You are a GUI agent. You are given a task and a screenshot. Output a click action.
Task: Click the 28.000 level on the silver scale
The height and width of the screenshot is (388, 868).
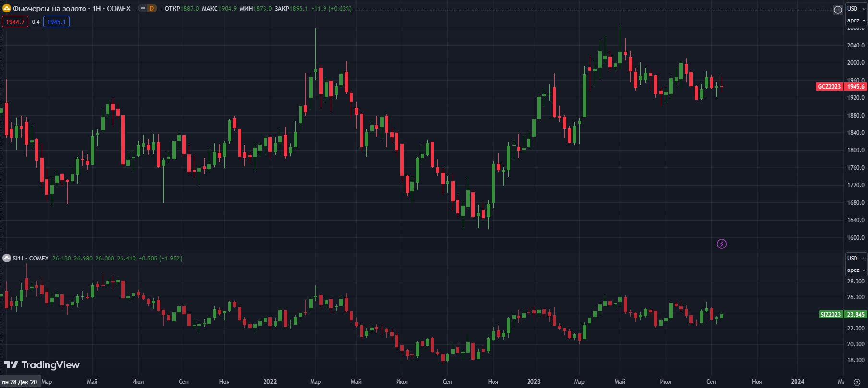pos(856,282)
